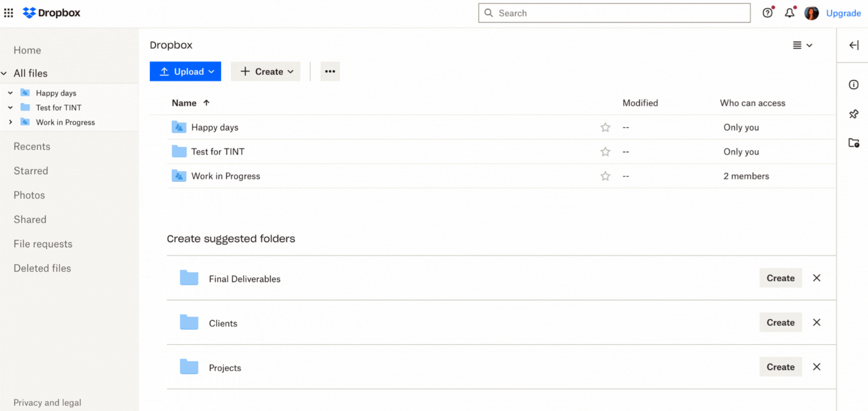Collapse the All files tree

(x=4, y=74)
